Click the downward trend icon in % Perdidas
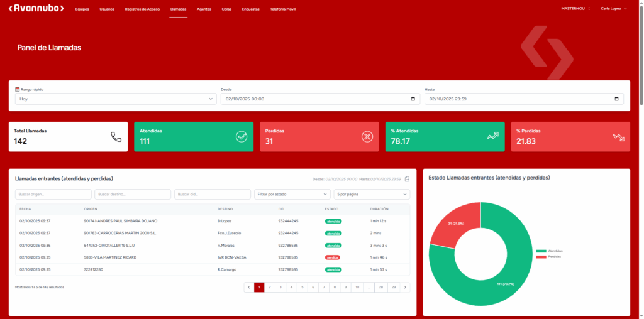 (618, 136)
